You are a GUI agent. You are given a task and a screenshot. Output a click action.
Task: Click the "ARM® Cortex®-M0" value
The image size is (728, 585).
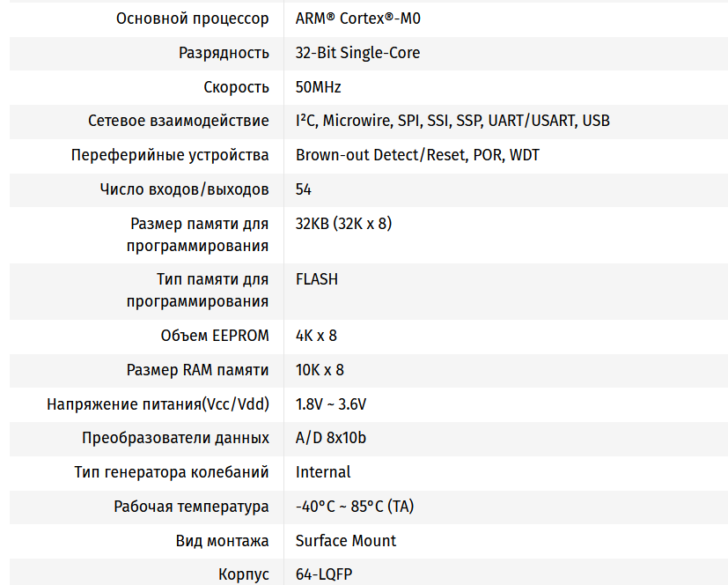click(x=352, y=19)
